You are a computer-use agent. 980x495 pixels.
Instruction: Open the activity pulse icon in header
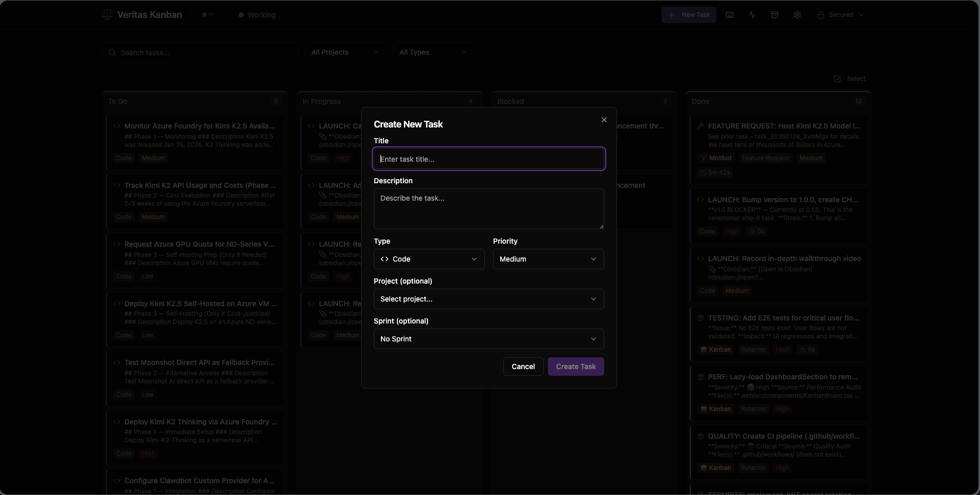pos(752,15)
